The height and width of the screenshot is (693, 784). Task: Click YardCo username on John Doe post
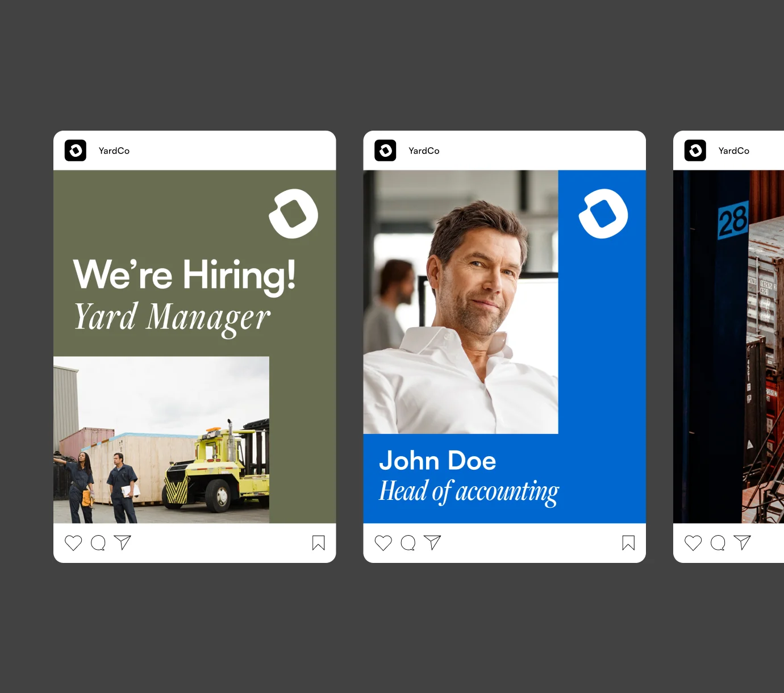(x=424, y=151)
